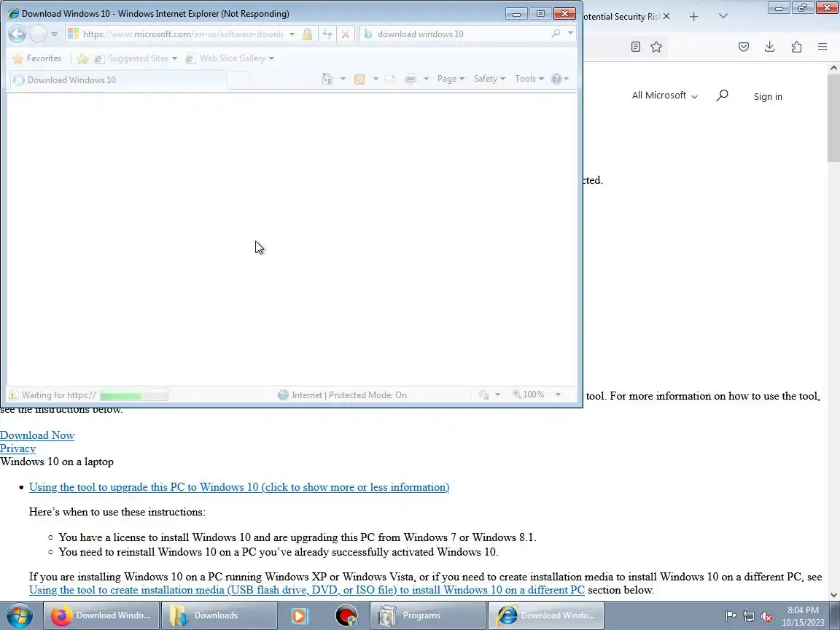
Task: Click Using the tool to upgrade this PC link
Action: tap(239, 487)
